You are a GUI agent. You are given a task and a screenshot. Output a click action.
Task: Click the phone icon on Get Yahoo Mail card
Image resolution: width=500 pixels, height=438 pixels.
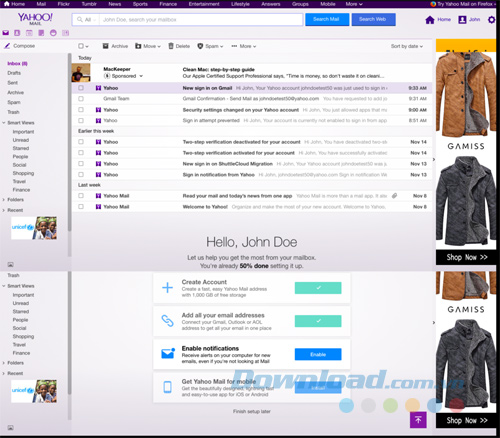[x=168, y=387]
